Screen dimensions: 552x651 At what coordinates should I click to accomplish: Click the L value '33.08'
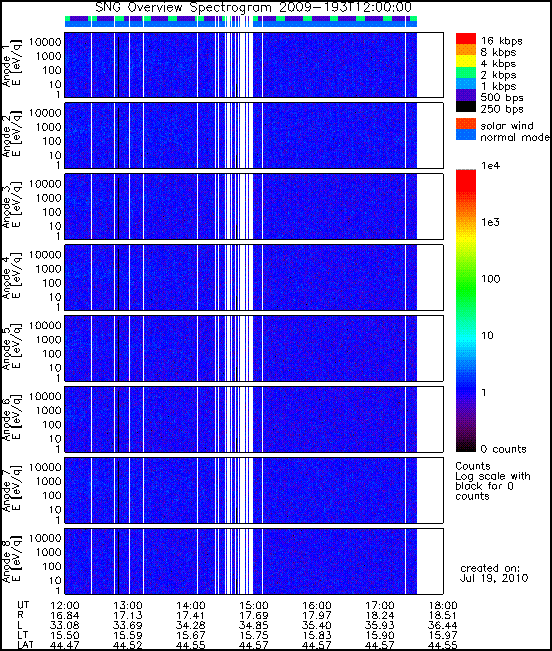coord(64,625)
